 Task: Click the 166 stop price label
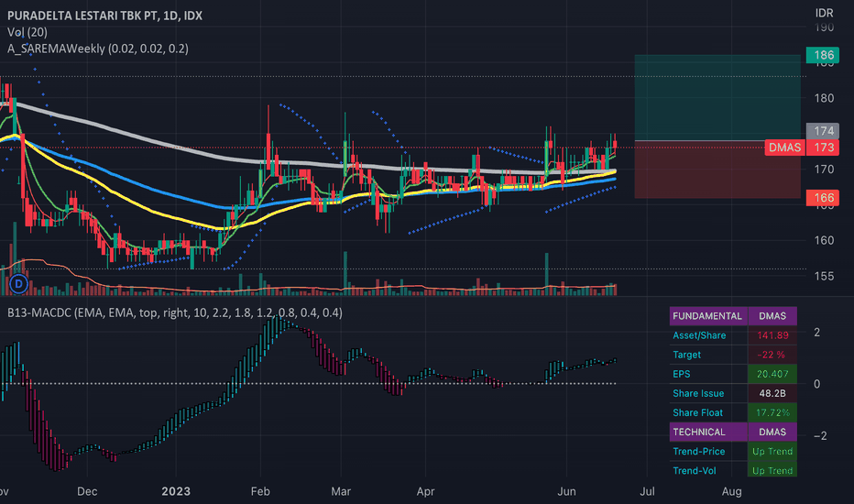[x=823, y=198]
